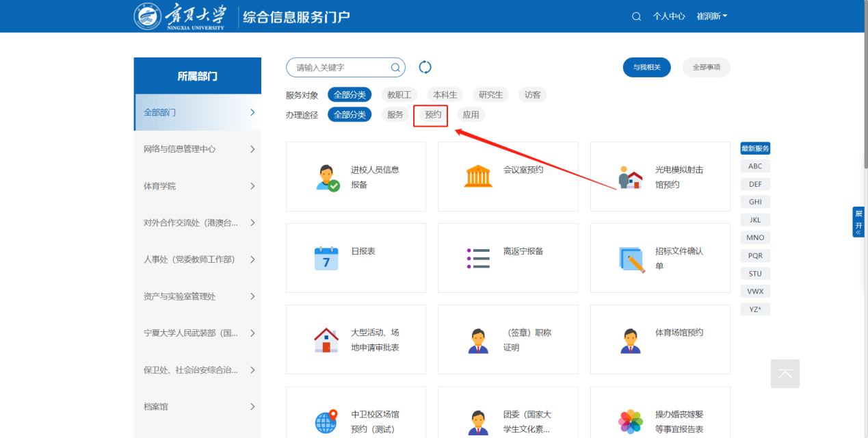Open the 操办婚丧嫁娶 colorful flower icon

click(x=631, y=421)
